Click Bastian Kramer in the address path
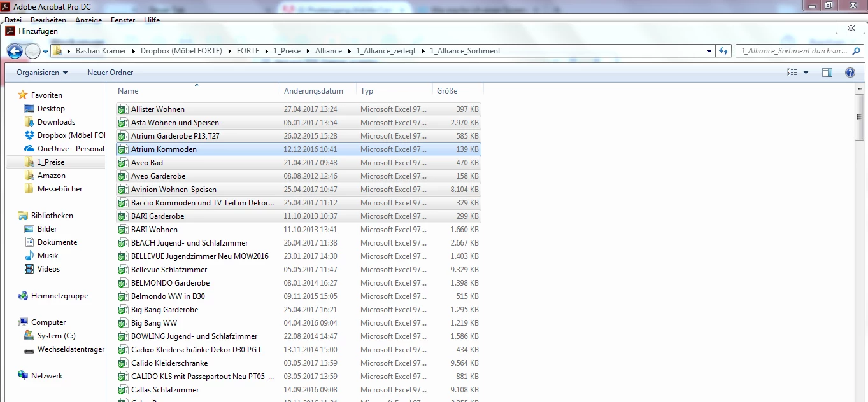This screenshot has height=402, width=868. (x=101, y=51)
